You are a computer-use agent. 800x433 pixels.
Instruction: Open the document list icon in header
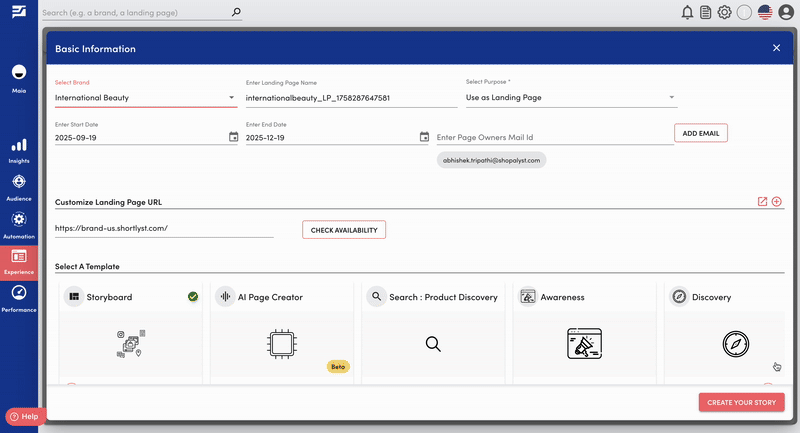point(706,12)
